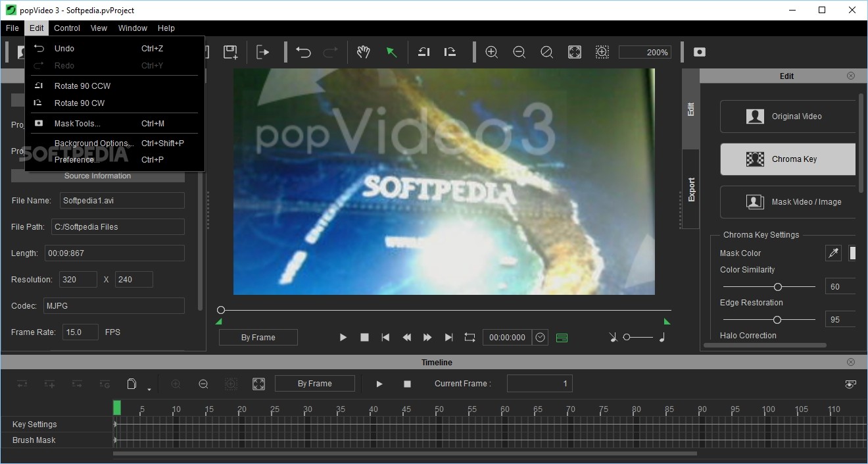Screen dimensions: 868x464
Task: Click the zoom percentage field showing 200%
Action: click(x=645, y=52)
